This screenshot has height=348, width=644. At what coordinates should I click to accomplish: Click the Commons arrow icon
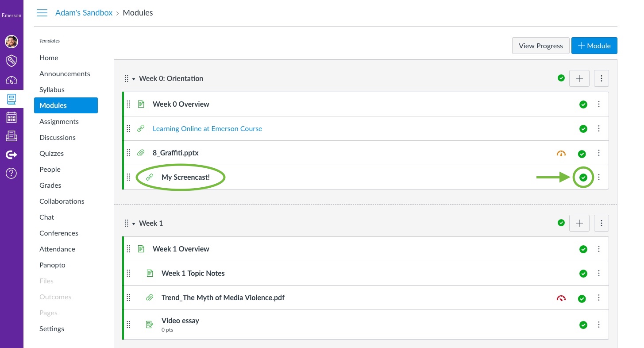tap(12, 155)
